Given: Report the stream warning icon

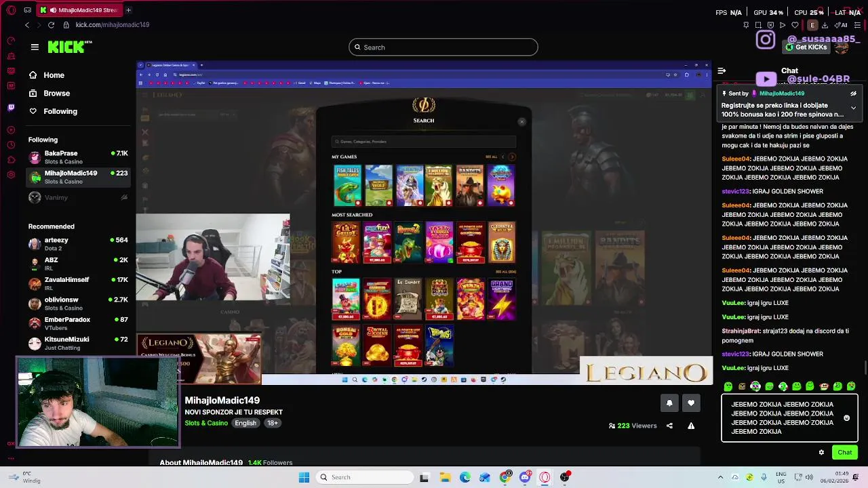Looking at the screenshot, I should coord(691,426).
